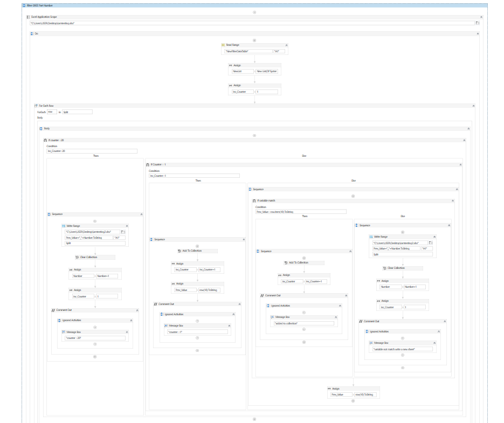
Task: Click the ForEach 'row' variable field
Action: tap(52, 112)
